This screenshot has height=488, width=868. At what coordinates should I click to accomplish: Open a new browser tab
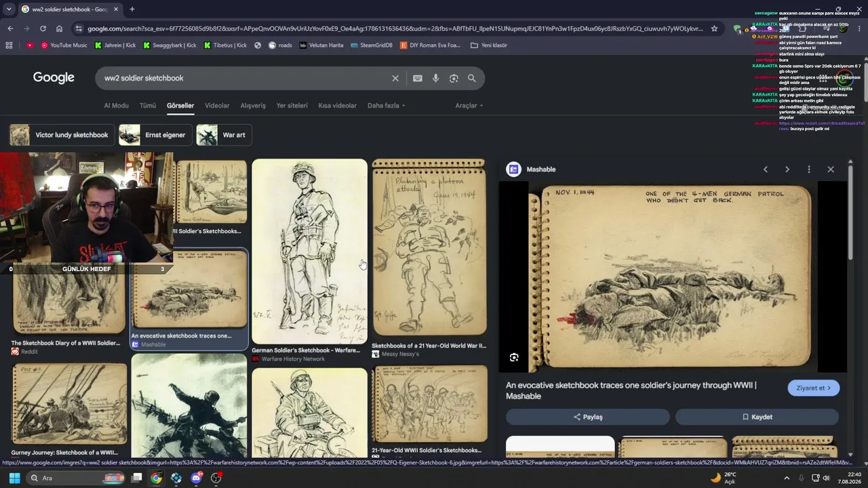point(132,9)
